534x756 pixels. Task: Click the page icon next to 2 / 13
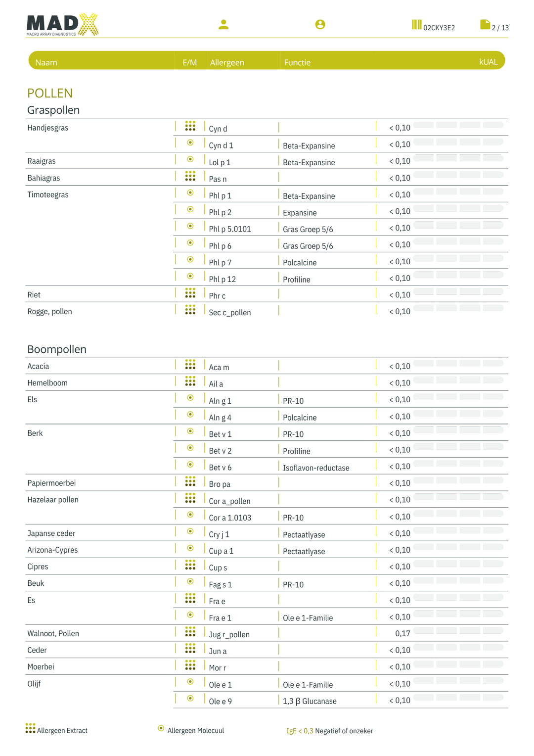click(485, 25)
